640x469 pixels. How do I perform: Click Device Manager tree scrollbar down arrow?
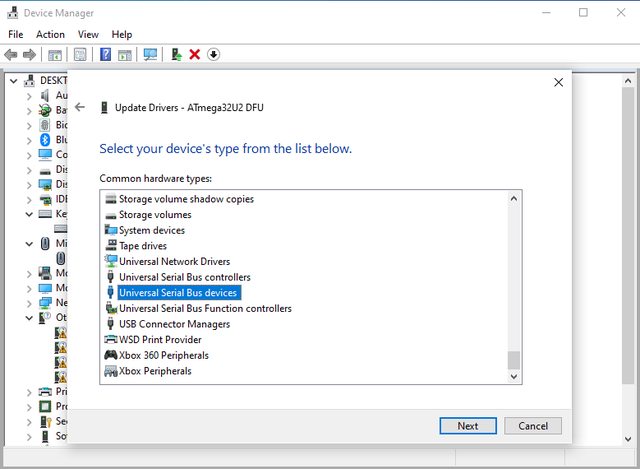[628, 439]
